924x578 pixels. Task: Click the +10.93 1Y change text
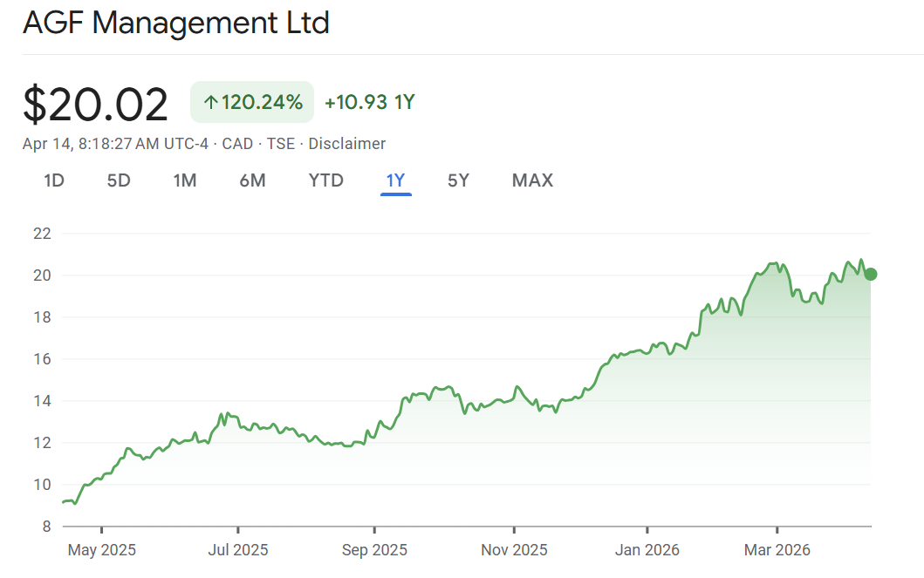[369, 103]
